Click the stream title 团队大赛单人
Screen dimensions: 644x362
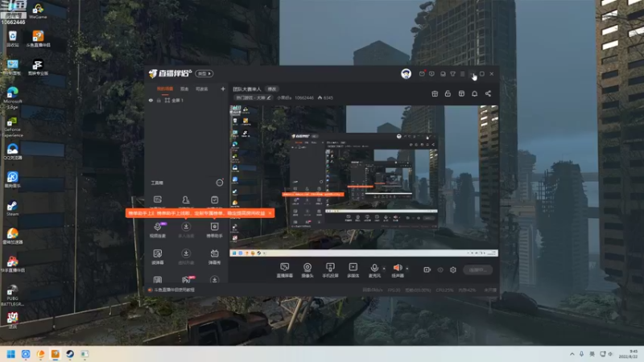(x=247, y=89)
